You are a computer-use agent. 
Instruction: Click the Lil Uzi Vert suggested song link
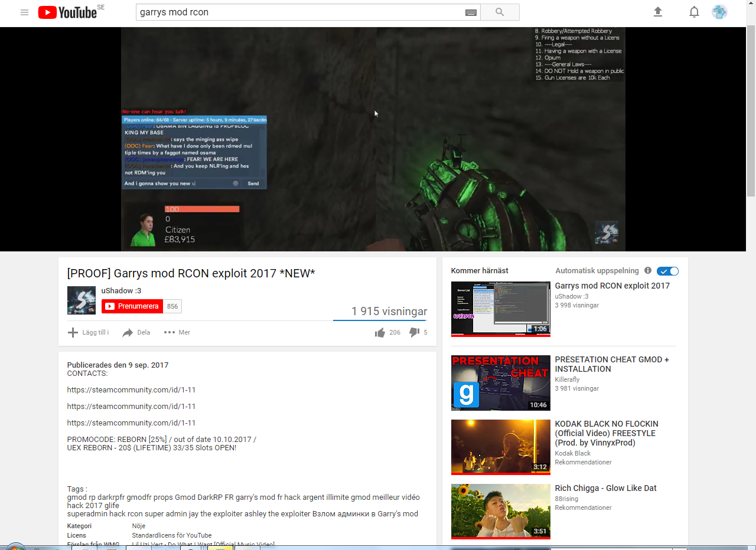tap(203, 544)
